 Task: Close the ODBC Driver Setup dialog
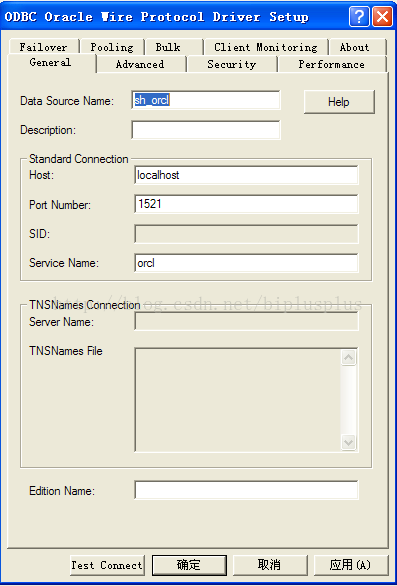[x=382, y=17]
